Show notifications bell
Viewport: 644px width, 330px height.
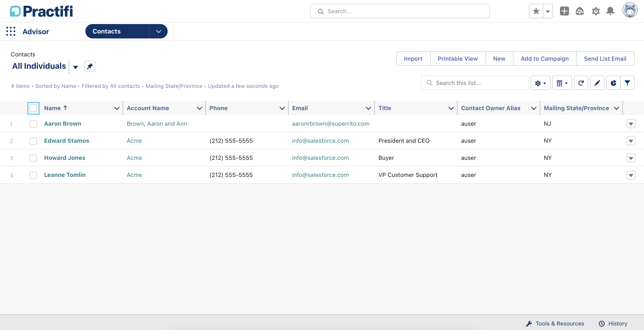[610, 11]
